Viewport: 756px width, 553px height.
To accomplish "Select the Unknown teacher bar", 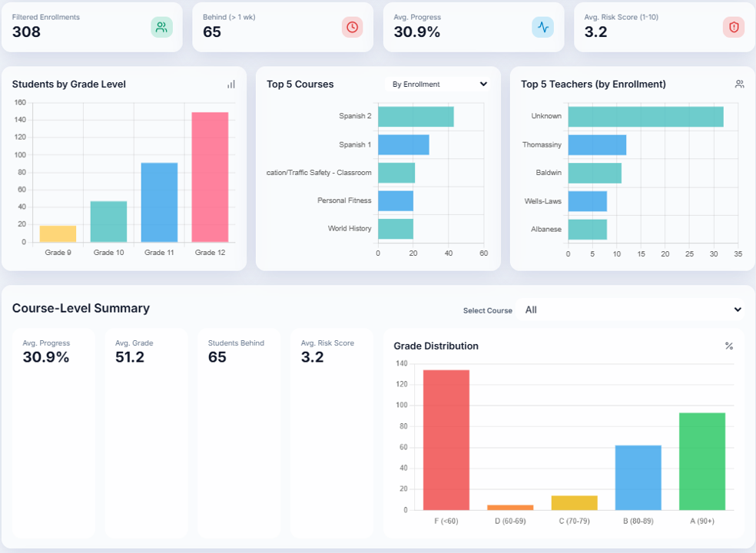I will 645,117.
